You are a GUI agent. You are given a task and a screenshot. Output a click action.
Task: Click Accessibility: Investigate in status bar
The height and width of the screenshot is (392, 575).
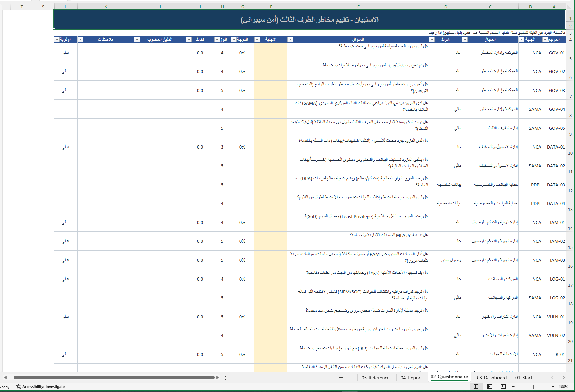tap(40, 387)
